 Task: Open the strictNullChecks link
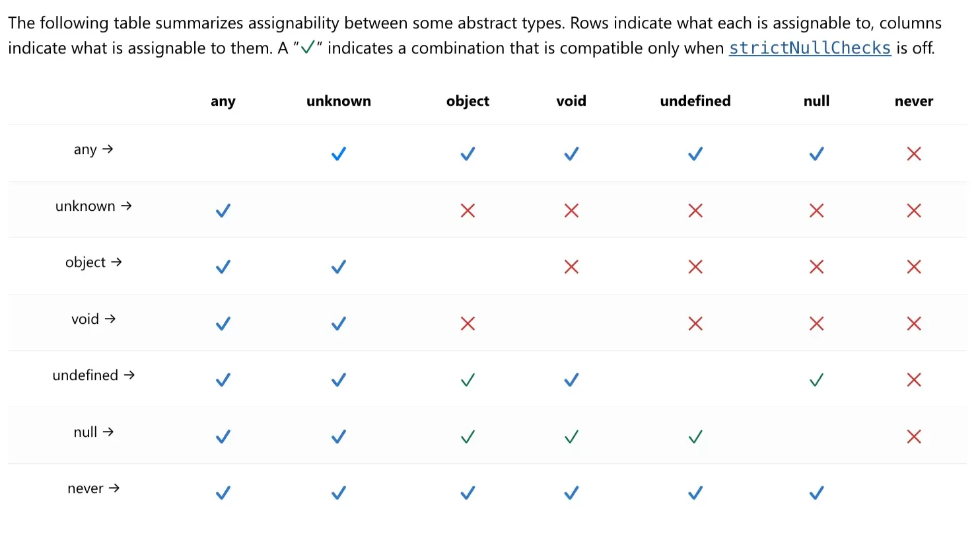coord(810,48)
